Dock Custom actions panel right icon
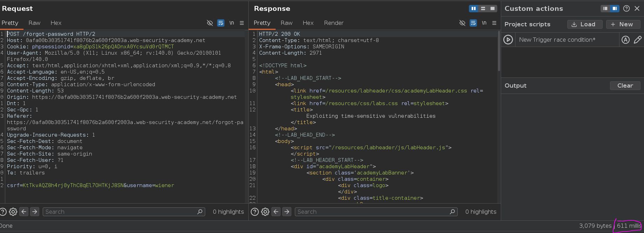The image size is (644, 233). tap(615, 8)
